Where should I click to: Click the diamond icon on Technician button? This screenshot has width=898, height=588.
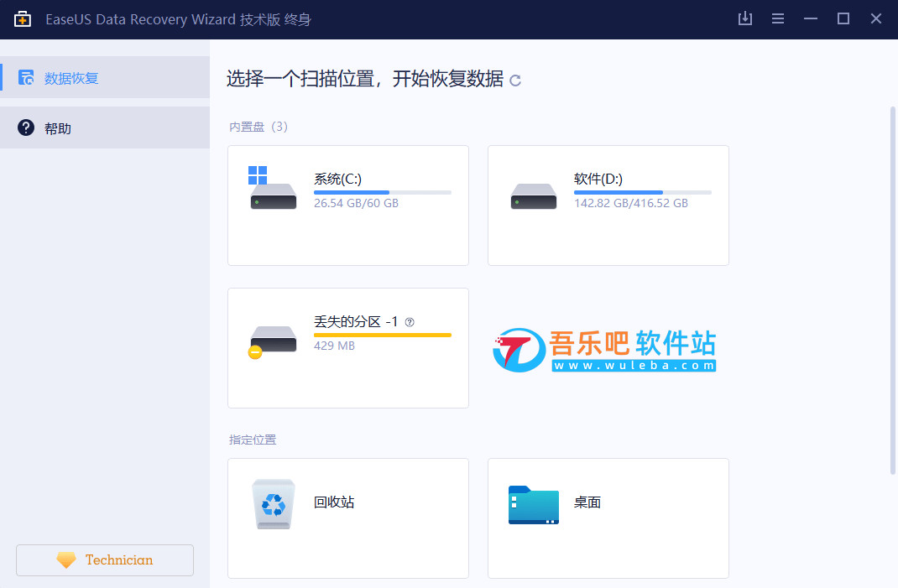tap(65, 560)
